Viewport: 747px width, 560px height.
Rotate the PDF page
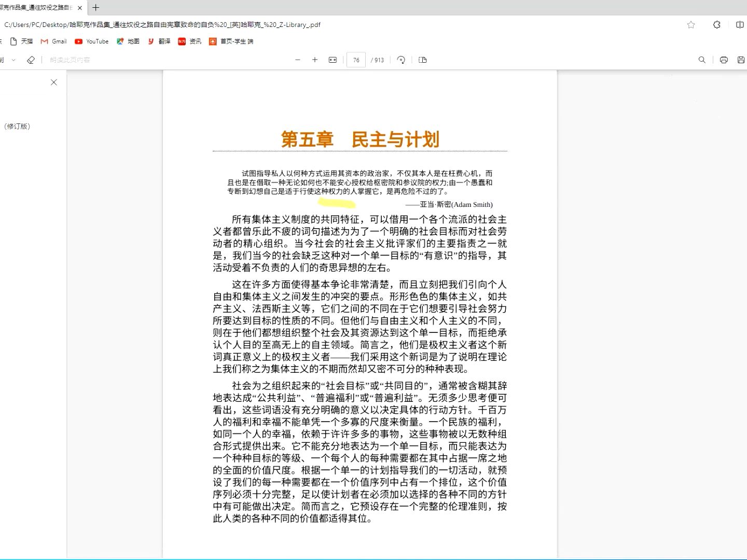pyautogui.click(x=401, y=60)
